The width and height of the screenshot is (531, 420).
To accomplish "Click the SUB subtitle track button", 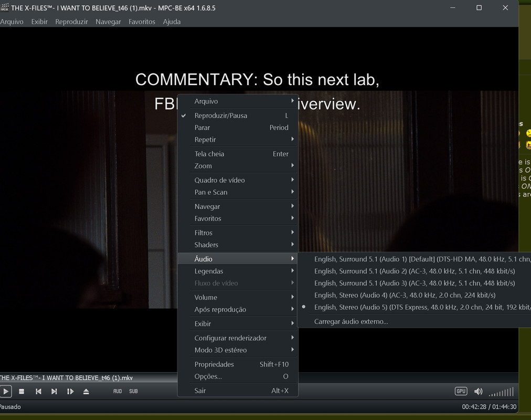I will (133, 391).
